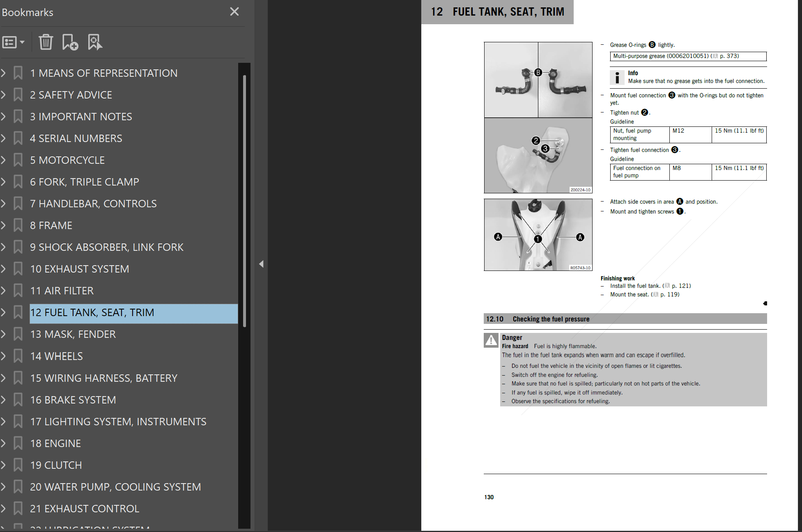Viewport: 802px width, 532px height.
Task: Click bookmark icon beside 16 BRAKE SYSTEM
Action: (x=18, y=400)
